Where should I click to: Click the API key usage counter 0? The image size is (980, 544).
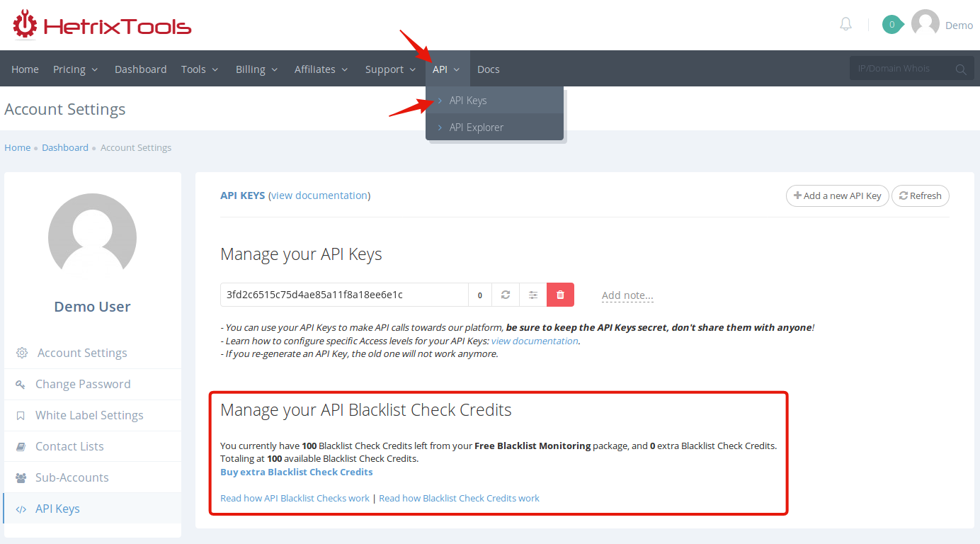pos(480,295)
